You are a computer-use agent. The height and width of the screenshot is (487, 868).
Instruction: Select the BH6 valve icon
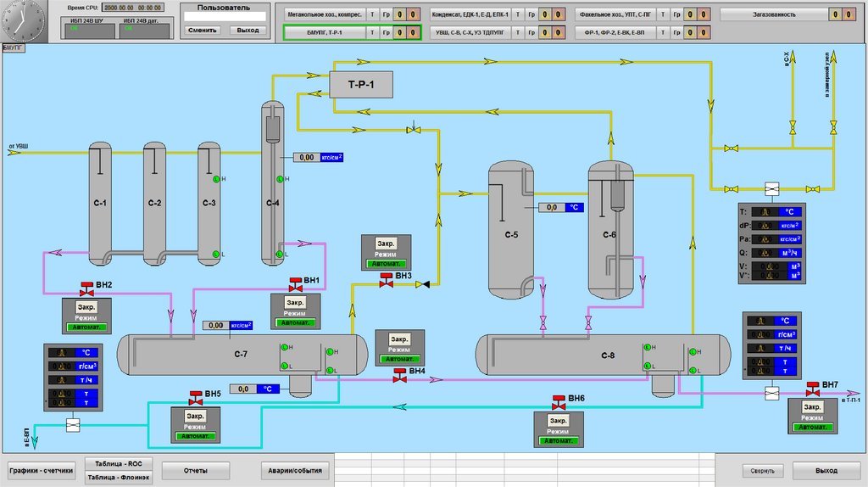click(x=558, y=402)
